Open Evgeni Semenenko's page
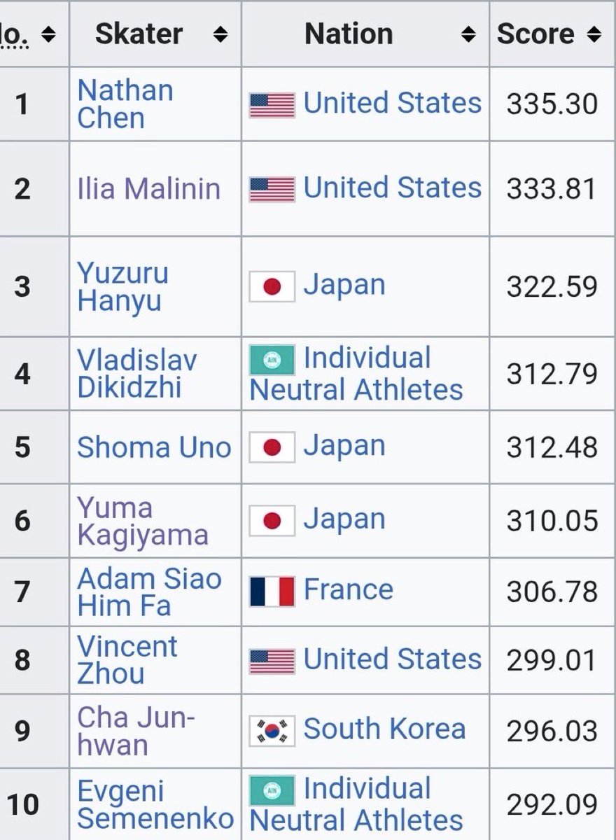Screen dimensions: 616x840 pyautogui.click(x=155, y=804)
